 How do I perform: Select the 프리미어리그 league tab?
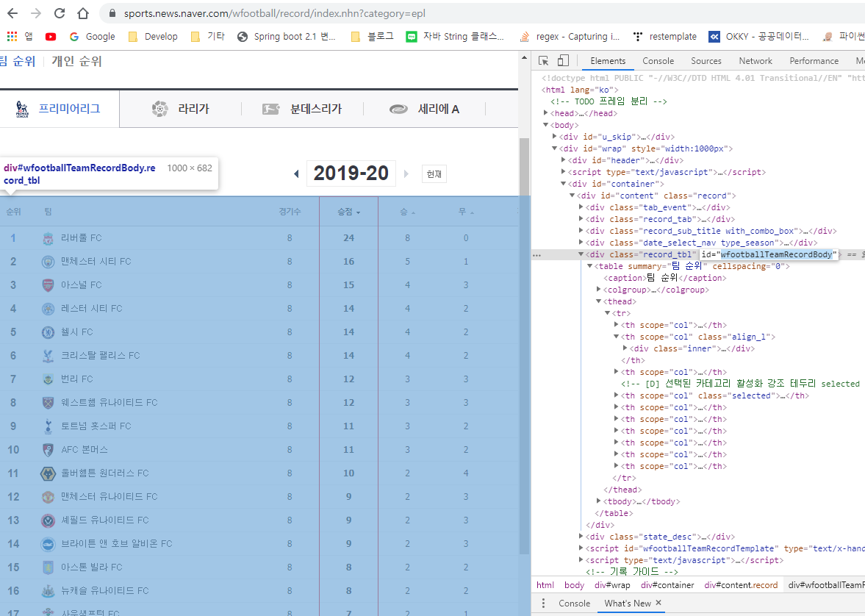(x=60, y=109)
